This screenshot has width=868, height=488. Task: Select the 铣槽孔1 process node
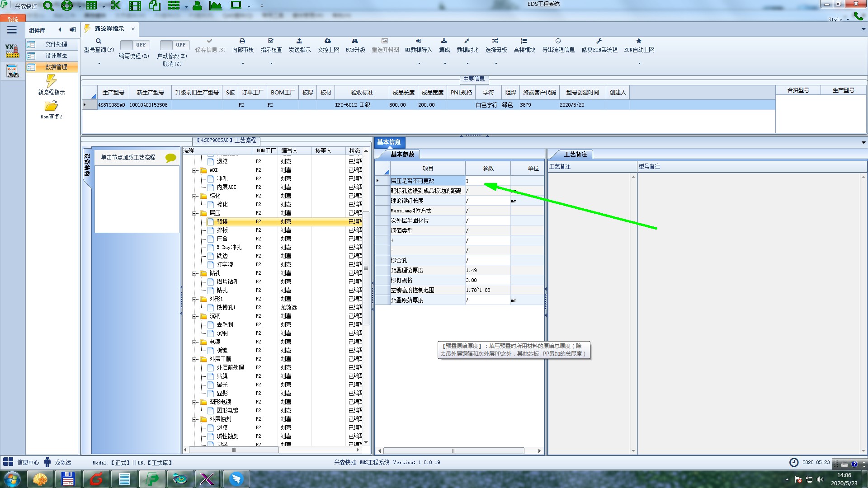pyautogui.click(x=226, y=308)
